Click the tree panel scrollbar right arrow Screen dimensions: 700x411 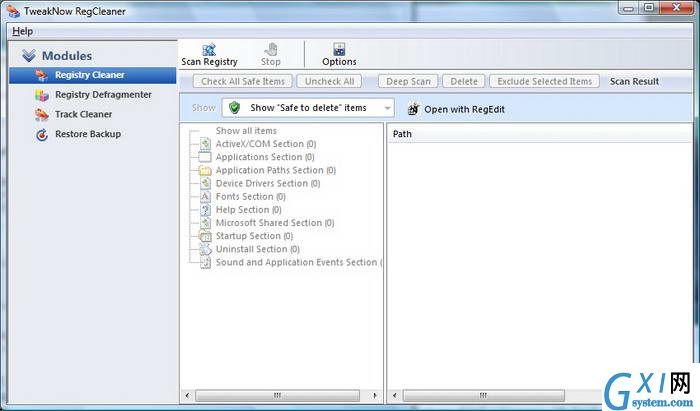[x=375, y=395]
